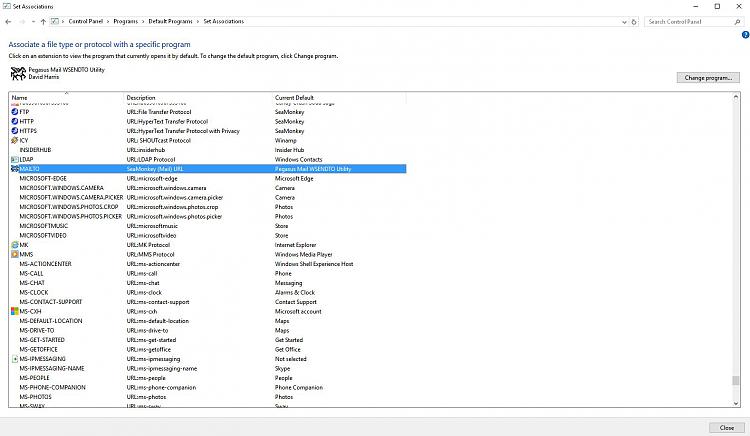The height and width of the screenshot is (436, 750).
Task: Select the MS-IPMESSAGING-NAME row
Action: pyautogui.click(x=208, y=369)
